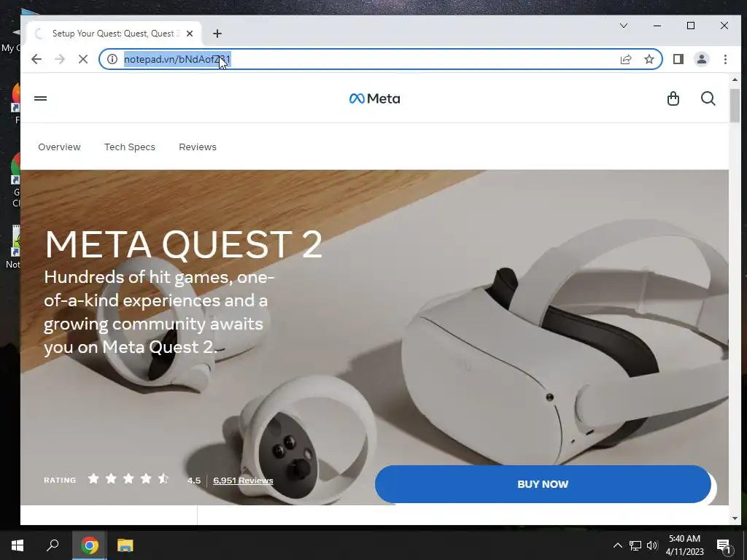Viewport: 747px width, 560px height.
Task: Click the META QUEST 2 heading
Action: [183, 245]
